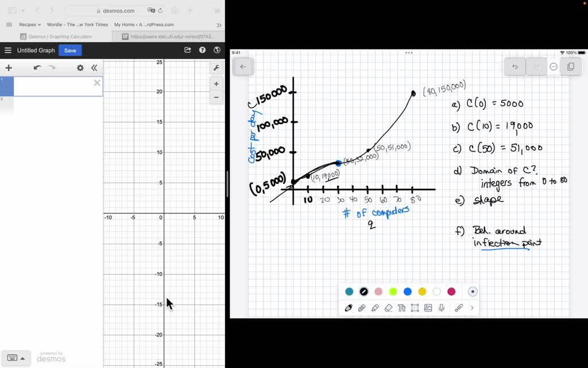Screen dimensions: 588x368
Task: Open the image insertion tool
Action: [428, 308]
